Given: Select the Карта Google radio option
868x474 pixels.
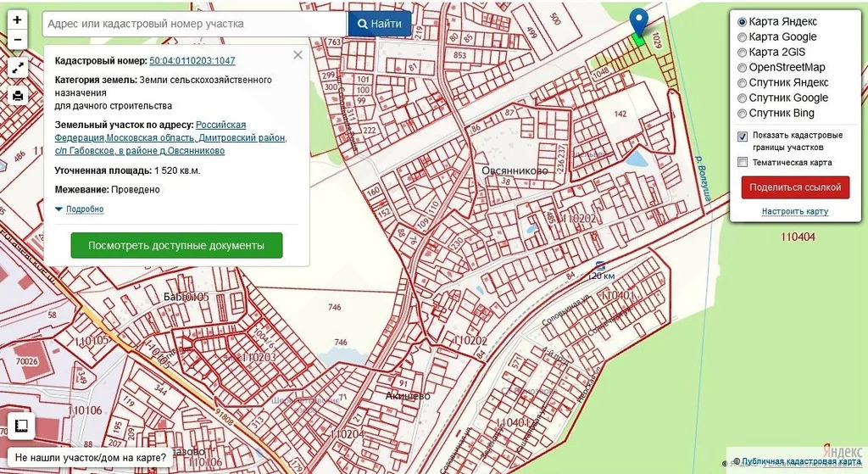Looking at the screenshot, I should [743, 37].
